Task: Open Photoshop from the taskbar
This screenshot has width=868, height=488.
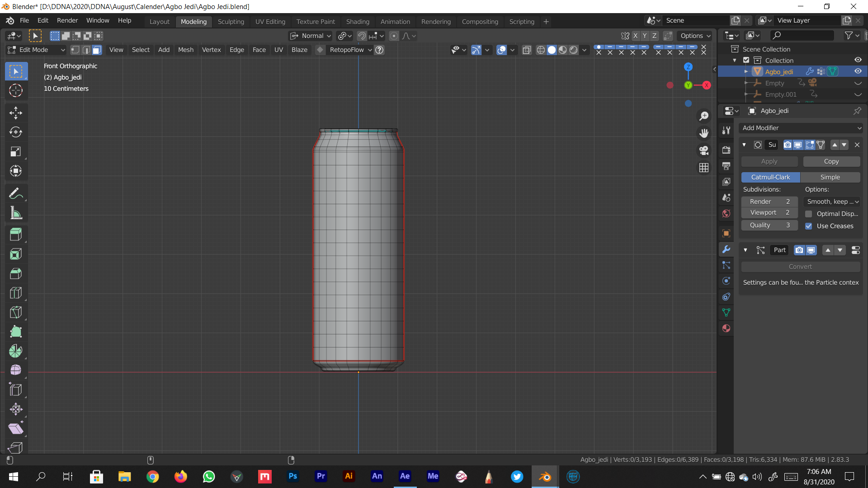Action: pos(293,476)
